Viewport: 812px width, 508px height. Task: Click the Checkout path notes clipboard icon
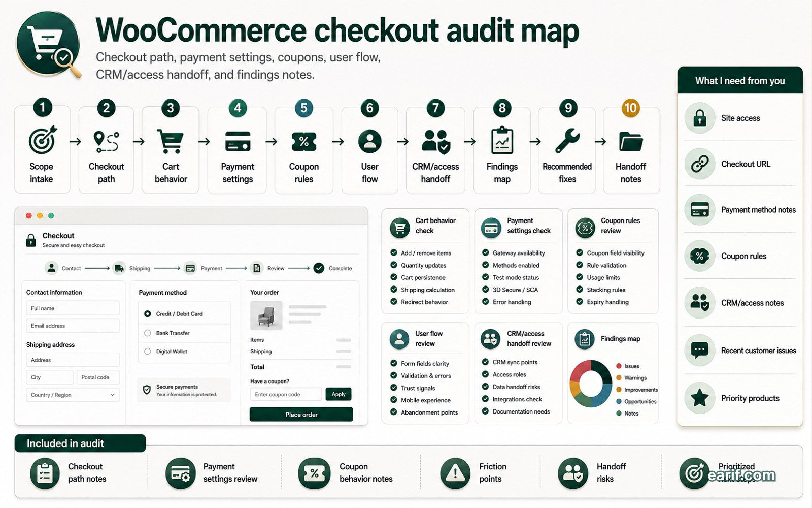pyautogui.click(x=45, y=473)
